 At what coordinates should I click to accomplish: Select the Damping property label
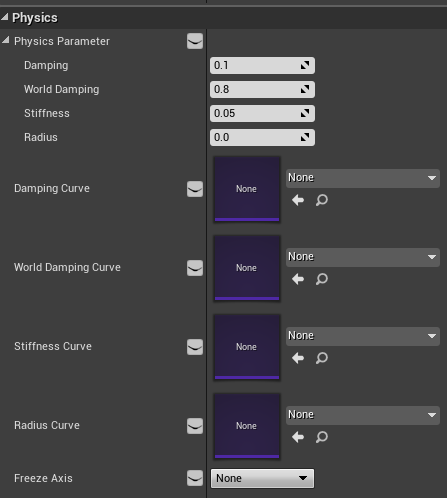tap(46, 65)
